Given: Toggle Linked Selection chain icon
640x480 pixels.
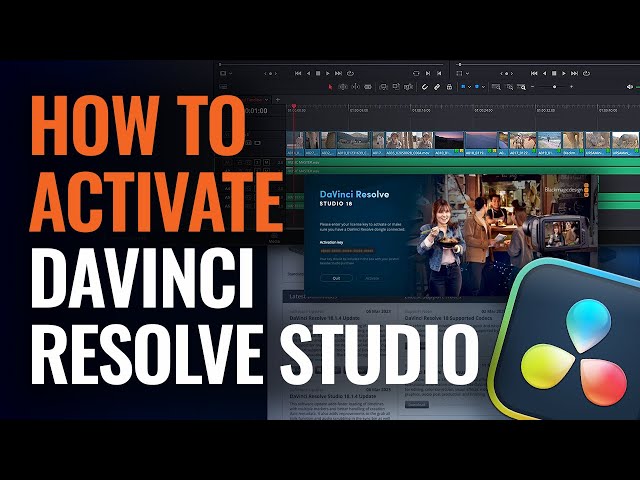Looking at the screenshot, I should coord(437,87).
